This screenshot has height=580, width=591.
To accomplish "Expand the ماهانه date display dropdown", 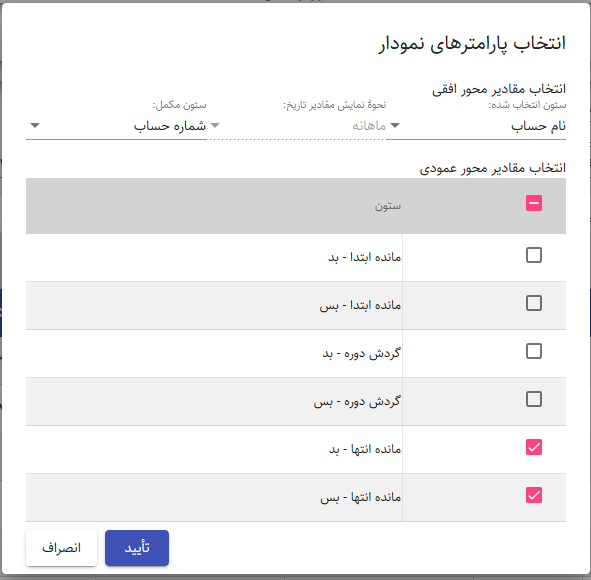I will [x=296, y=126].
